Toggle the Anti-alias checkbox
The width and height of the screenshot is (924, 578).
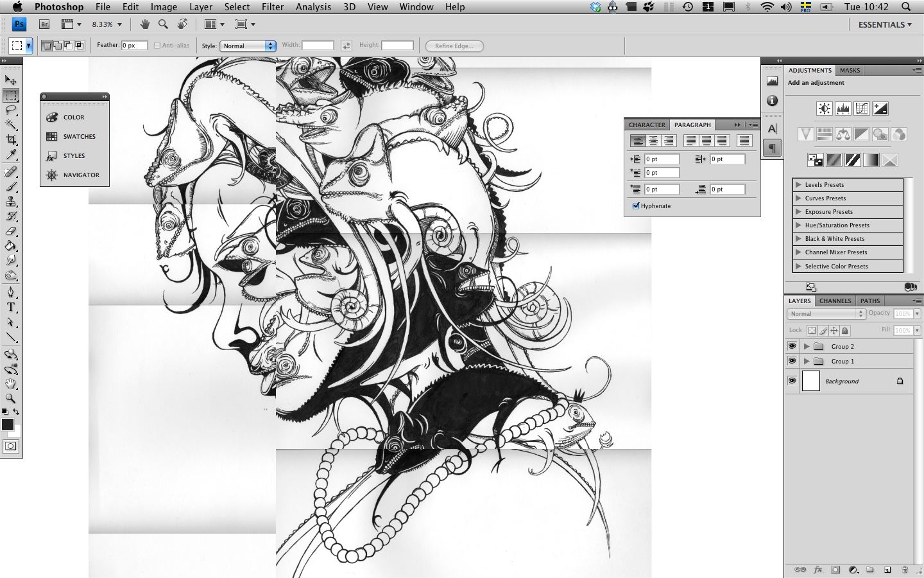point(157,46)
